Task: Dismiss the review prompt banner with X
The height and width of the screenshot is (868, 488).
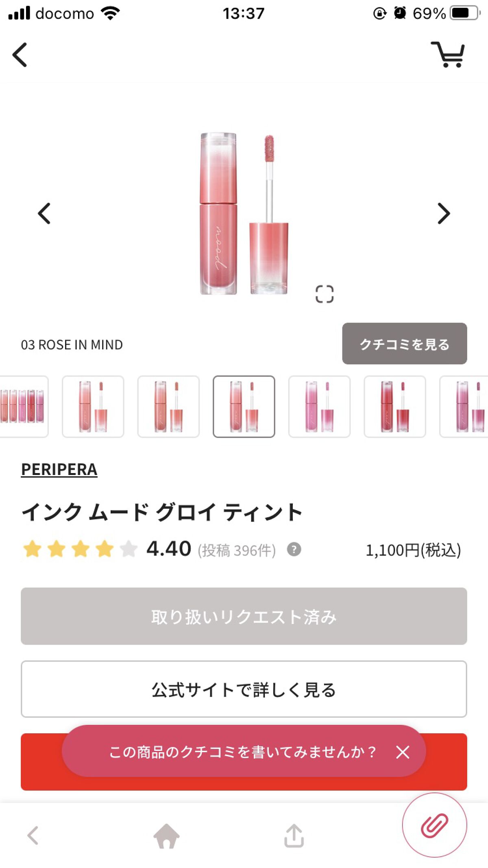Action: (x=403, y=752)
